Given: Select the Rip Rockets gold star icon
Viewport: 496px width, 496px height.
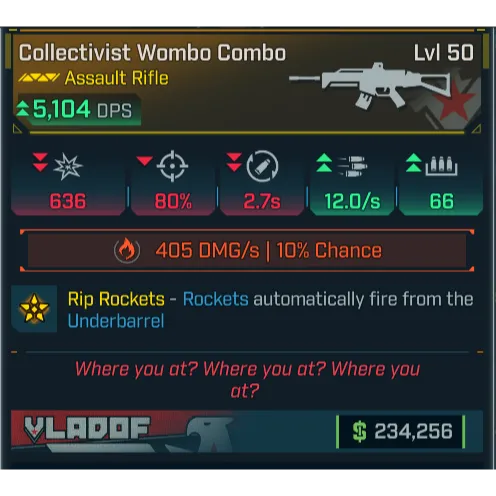Looking at the screenshot, I should (34, 309).
